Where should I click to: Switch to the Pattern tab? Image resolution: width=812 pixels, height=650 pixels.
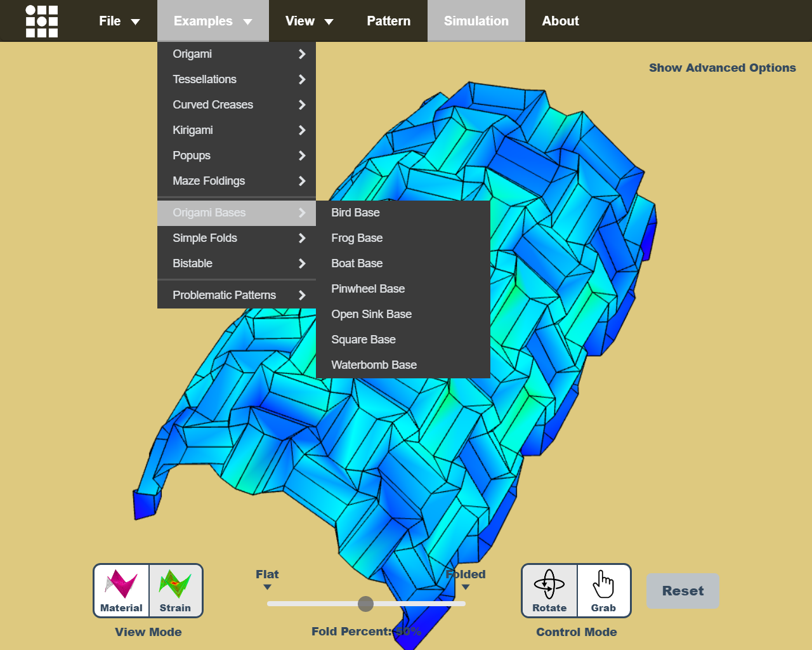click(388, 21)
